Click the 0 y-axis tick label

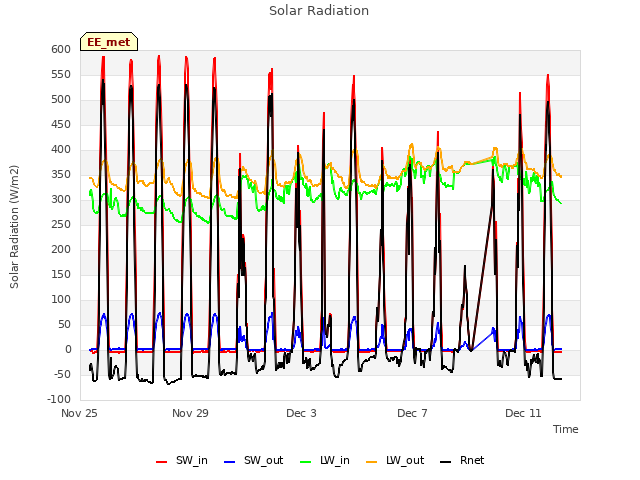68,350
